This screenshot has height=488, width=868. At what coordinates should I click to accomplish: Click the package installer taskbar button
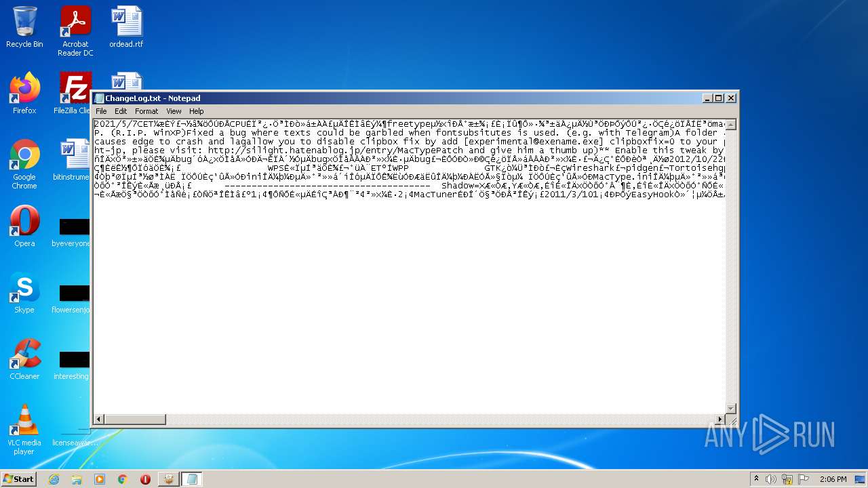[168, 479]
